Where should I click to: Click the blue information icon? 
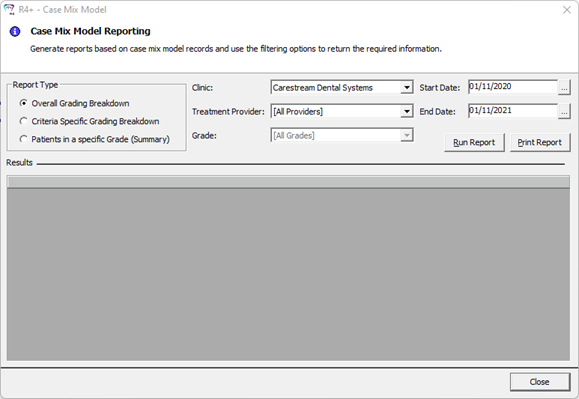pyautogui.click(x=15, y=32)
